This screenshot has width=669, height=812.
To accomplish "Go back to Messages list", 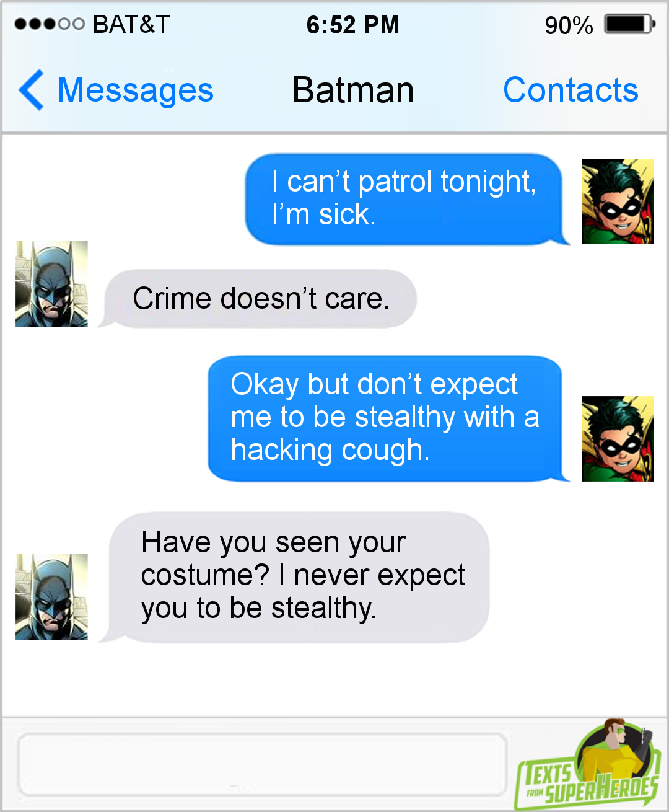I will coord(135,90).
